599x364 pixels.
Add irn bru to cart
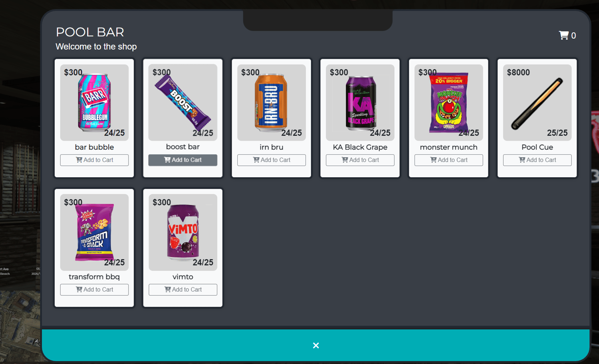(x=272, y=160)
